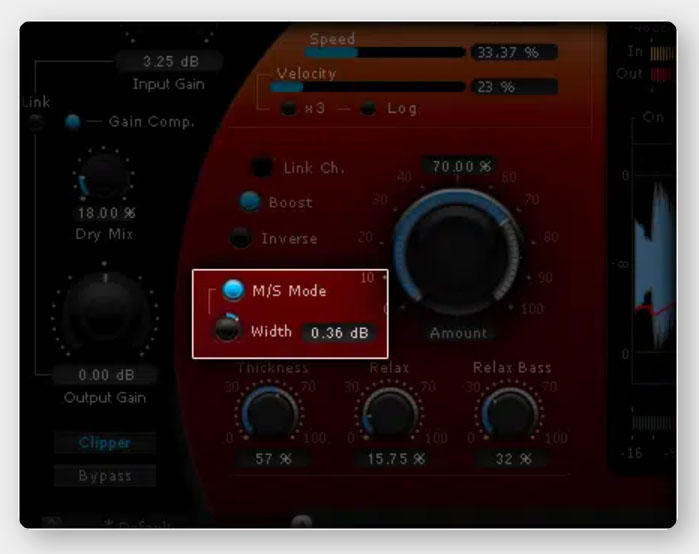699x554 pixels.
Task: Click the Input Gain value 3.25 dB
Action: (170, 61)
